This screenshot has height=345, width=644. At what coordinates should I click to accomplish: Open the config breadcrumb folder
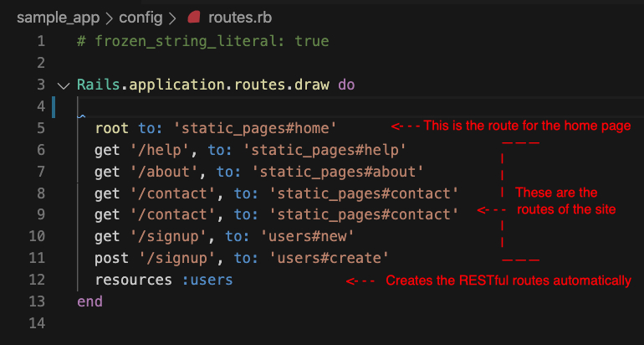(142, 16)
